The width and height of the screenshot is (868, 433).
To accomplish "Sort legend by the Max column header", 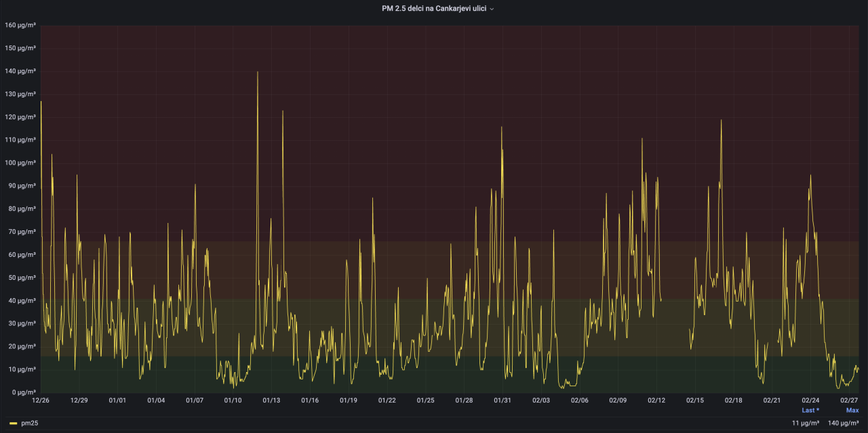I will [x=852, y=410].
